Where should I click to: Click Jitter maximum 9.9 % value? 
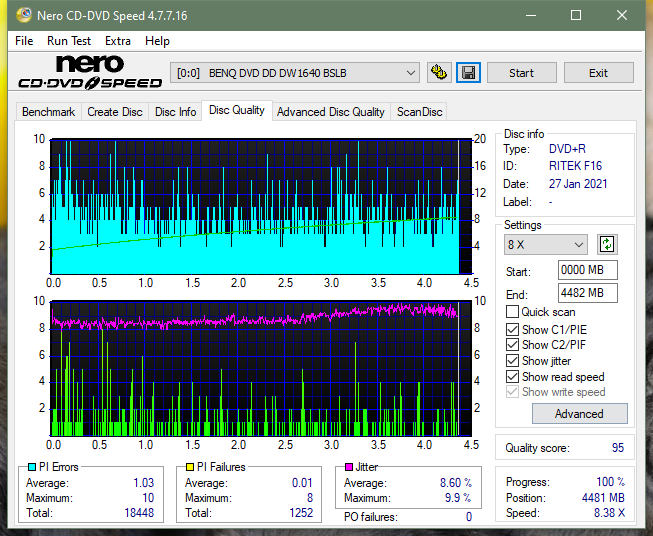coord(458,498)
